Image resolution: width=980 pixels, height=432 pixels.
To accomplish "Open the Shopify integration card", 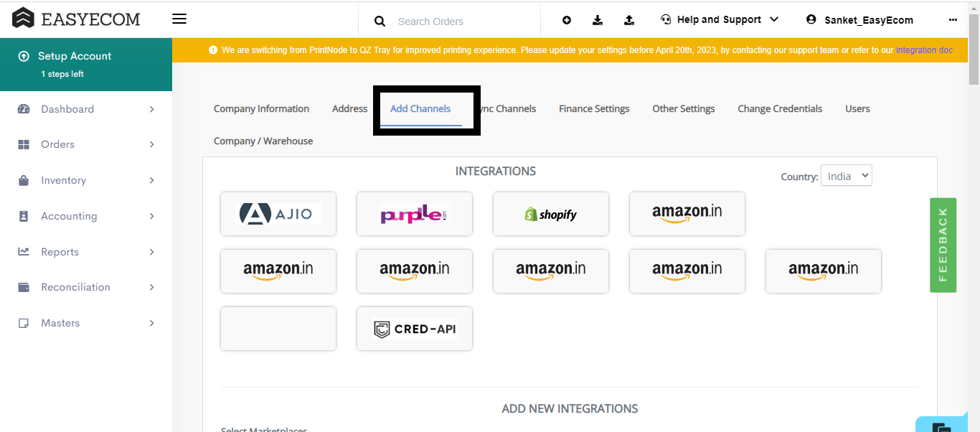I will coord(551,214).
